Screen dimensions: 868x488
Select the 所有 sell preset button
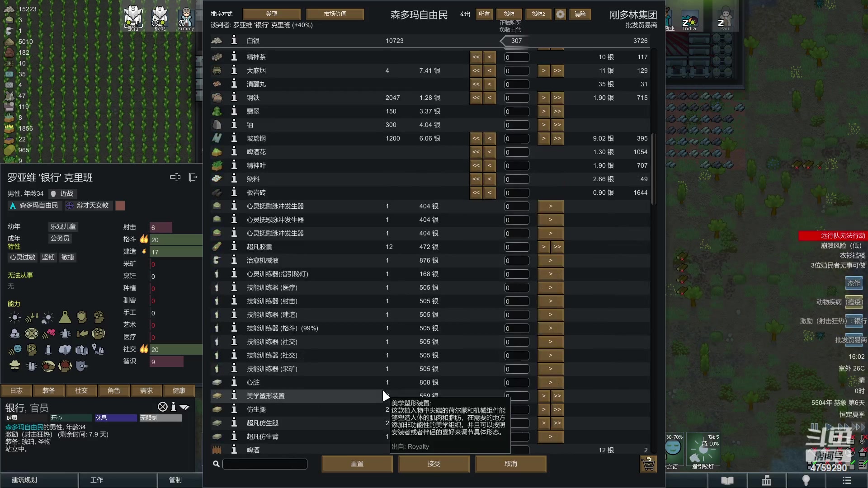(x=484, y=14)
